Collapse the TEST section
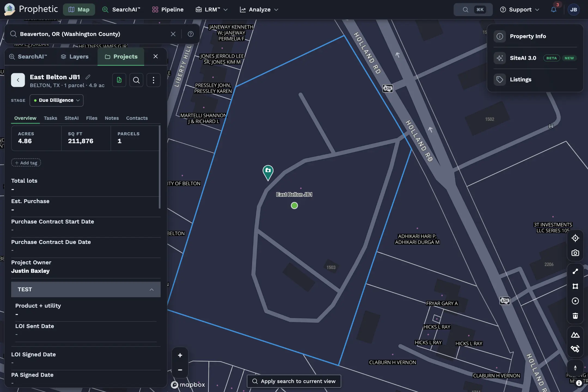The image size is (588, 392). pos(86,289)
